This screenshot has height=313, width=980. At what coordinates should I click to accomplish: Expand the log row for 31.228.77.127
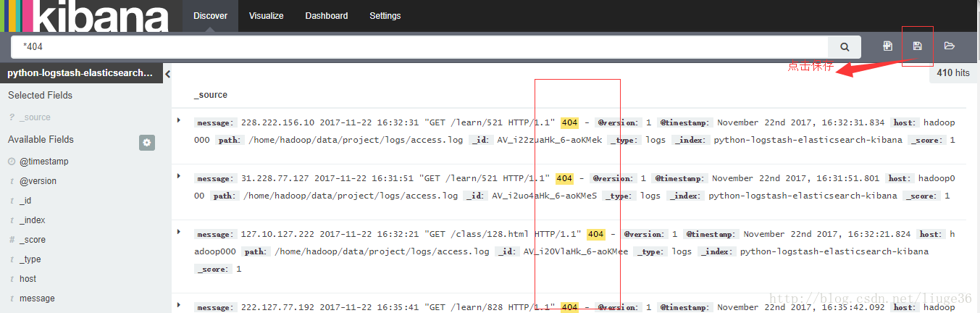tap(179, 176)
